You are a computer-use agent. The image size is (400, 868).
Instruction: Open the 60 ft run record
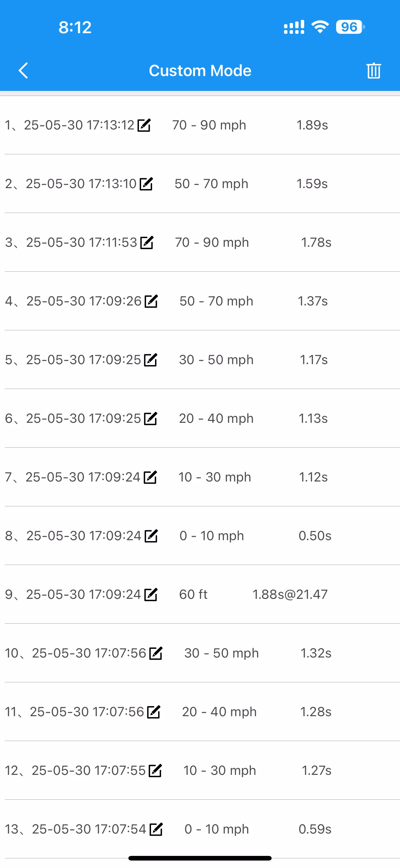[200, 594]
